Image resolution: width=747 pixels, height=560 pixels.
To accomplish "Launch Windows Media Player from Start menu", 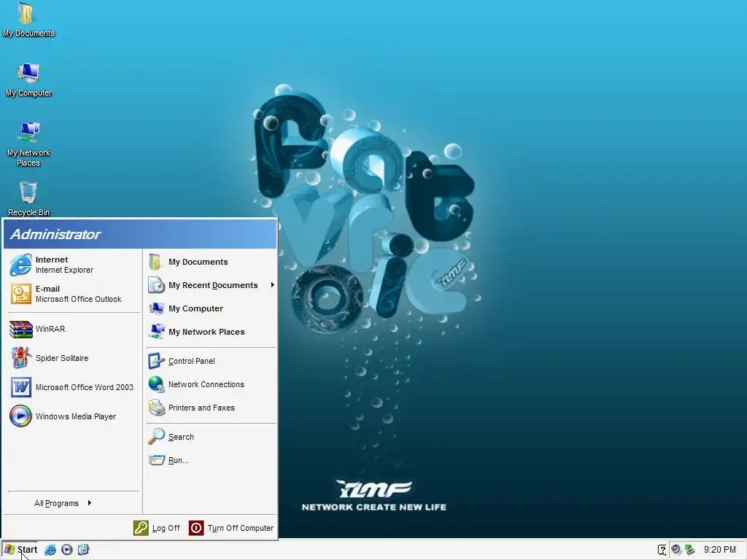I will point(74,416).
